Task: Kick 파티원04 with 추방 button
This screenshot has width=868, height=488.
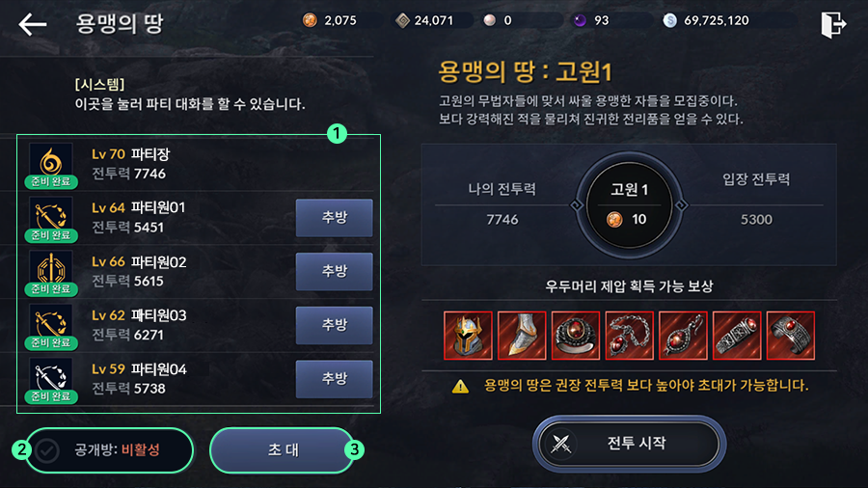Action: click(334, 378)
